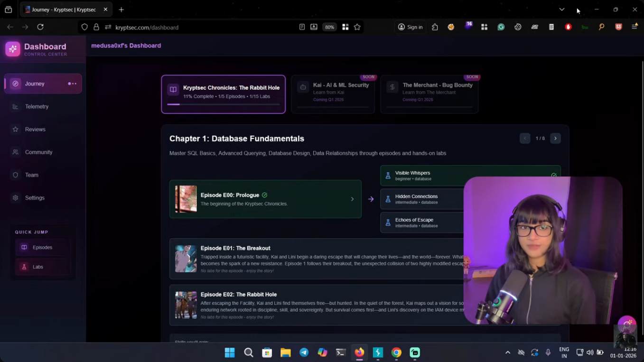The image size is (644, 362).
Task: Toggle Firefox reader view icon
Action: [x=302, y=27]
